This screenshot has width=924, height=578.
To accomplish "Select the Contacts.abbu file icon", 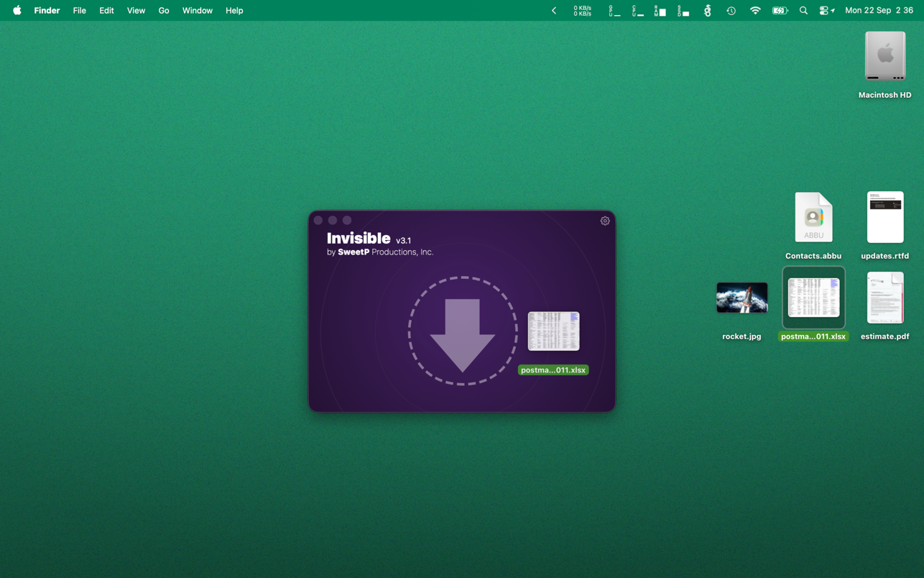I will tap(813, 217).
